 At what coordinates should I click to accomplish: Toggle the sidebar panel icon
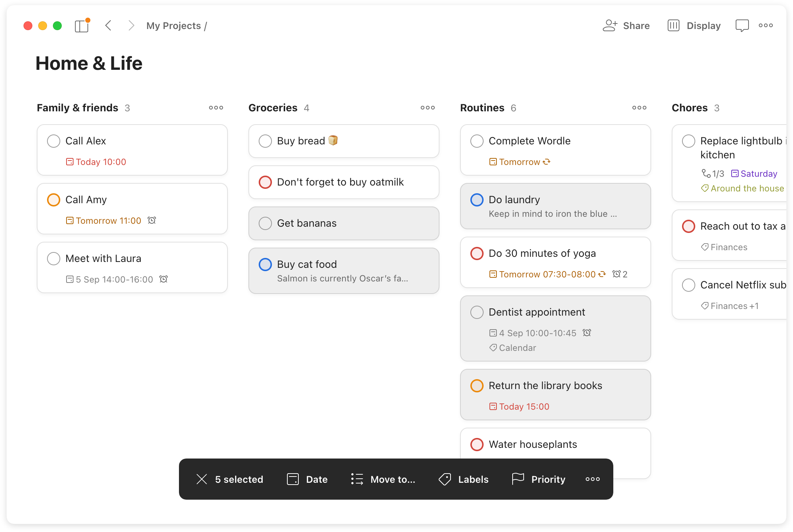click(82, 26)
